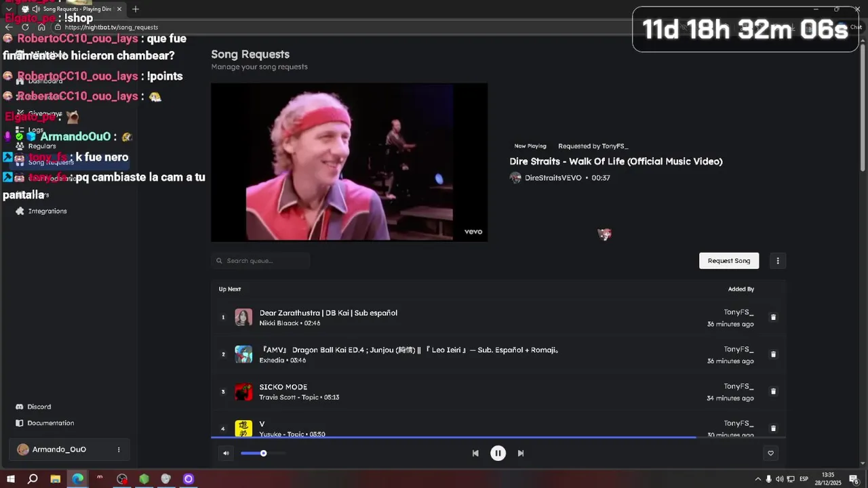Open the ESP language selector
The image size is (868, 488).
(804, 479)
